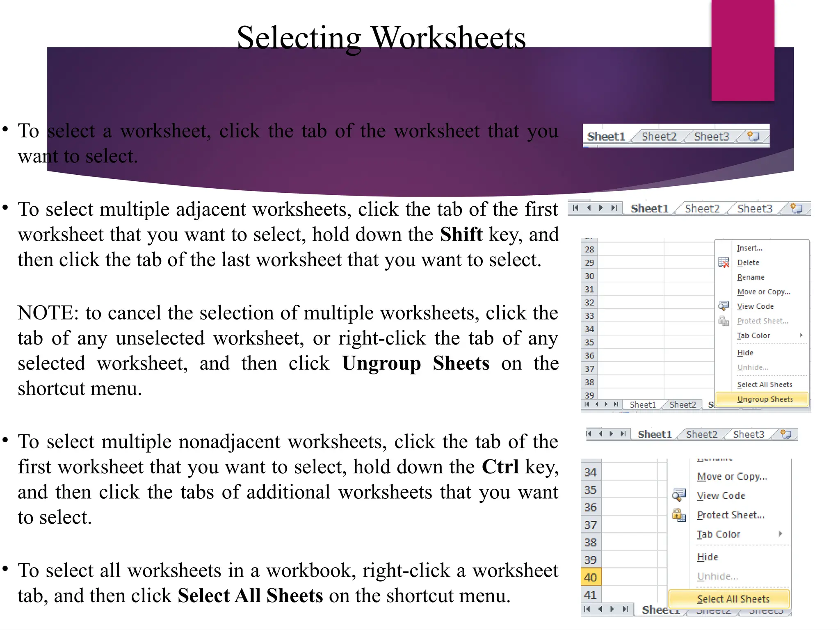
Task: Click the Delete sheet icon in the context menu
Action: (724, 262)
